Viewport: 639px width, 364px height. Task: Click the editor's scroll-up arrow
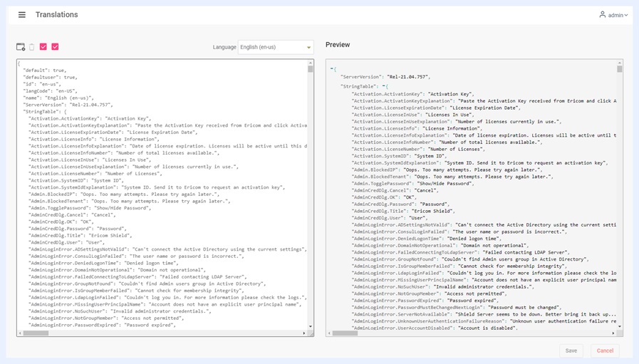(x=311, y=63)
